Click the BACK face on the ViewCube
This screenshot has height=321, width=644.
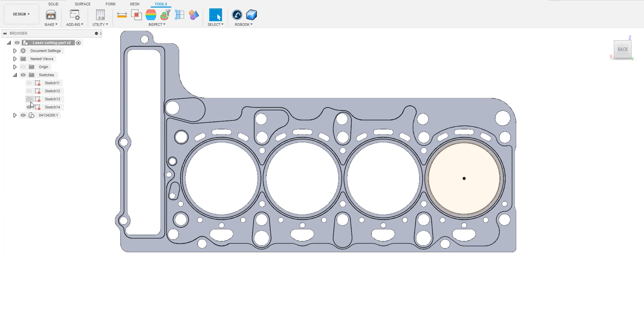pyautogui.click(x=622, y=49)
